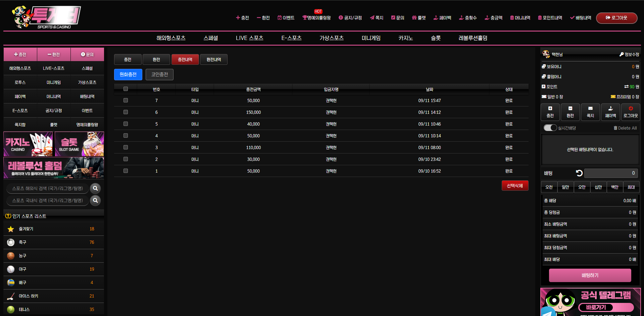Toggle the 실시간배팅 switch
This screenshot has height=316, width=644.
coord(550,128)
